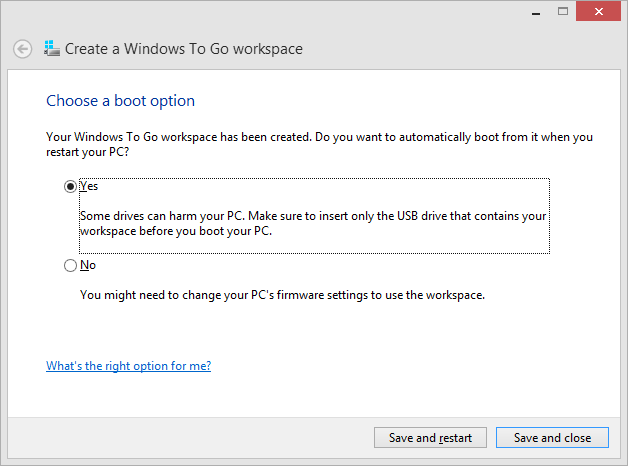Maximize the wizard window
Viewport: 628px width, 466px height.
[561, 10]
